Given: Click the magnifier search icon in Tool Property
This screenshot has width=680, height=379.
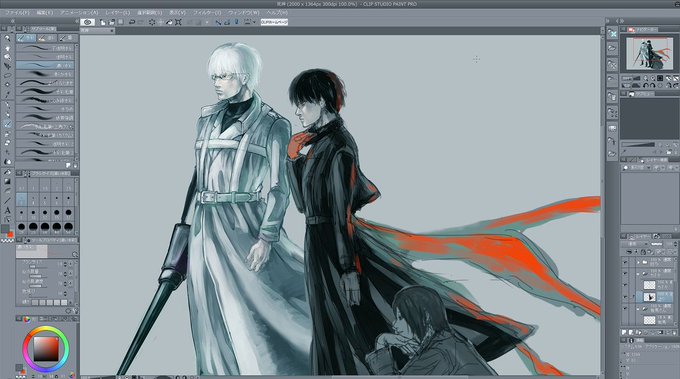Looking at the screenshot, I should 75,254.
